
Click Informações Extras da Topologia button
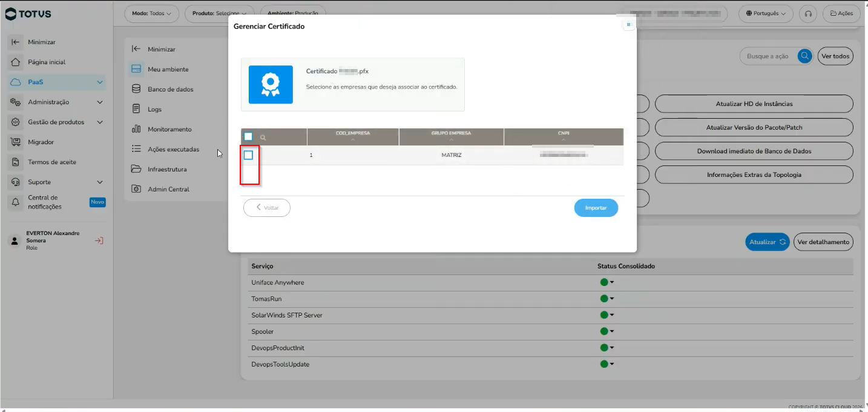754,174
